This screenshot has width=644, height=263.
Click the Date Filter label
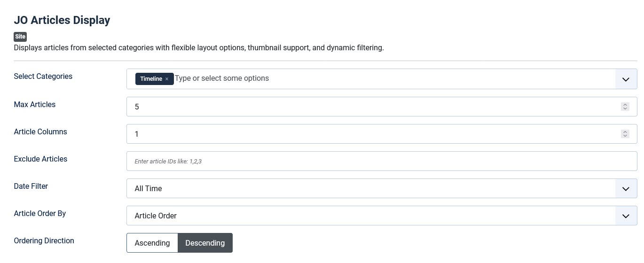(x=31, y=186)
